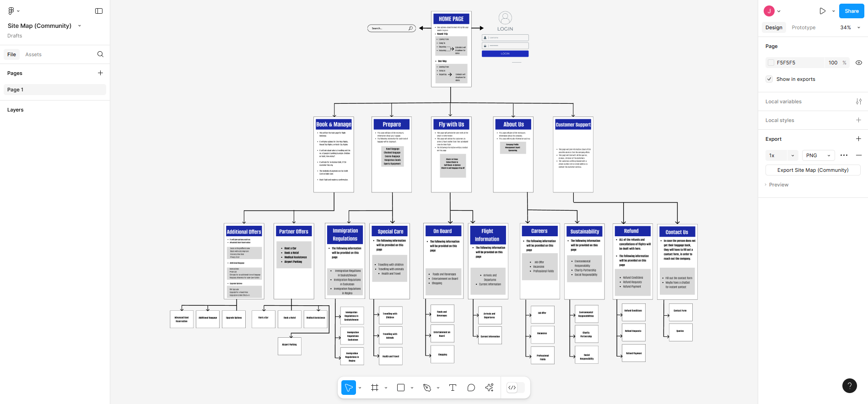This screenshot has width=868, height=404.
Task: Click the search magnifier in canvas search bar
Action: [x=411, y=28]
